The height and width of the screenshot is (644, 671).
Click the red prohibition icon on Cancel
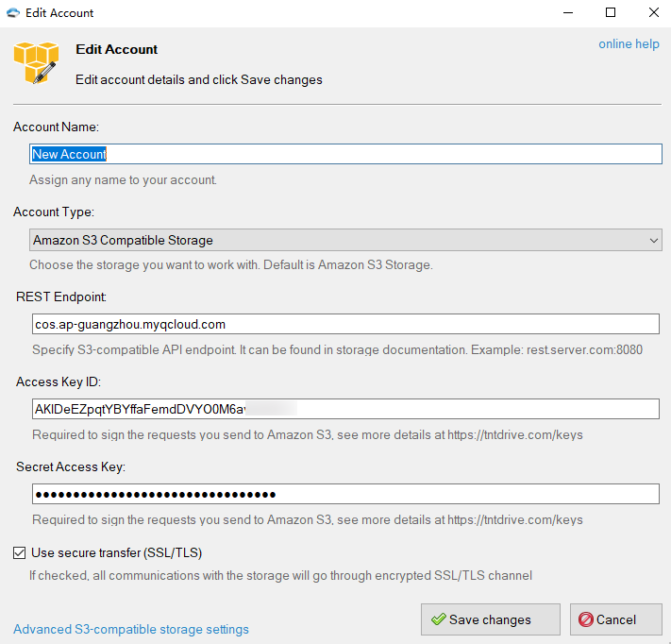[x=585, y=619]
